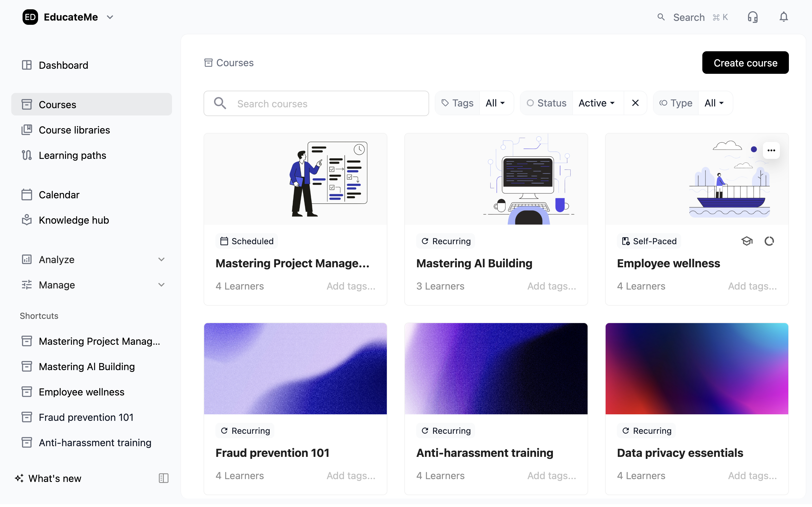The image size is (812, 507).
Task: Click the three-dot menu on Employee wellness card
Action: 771,150
